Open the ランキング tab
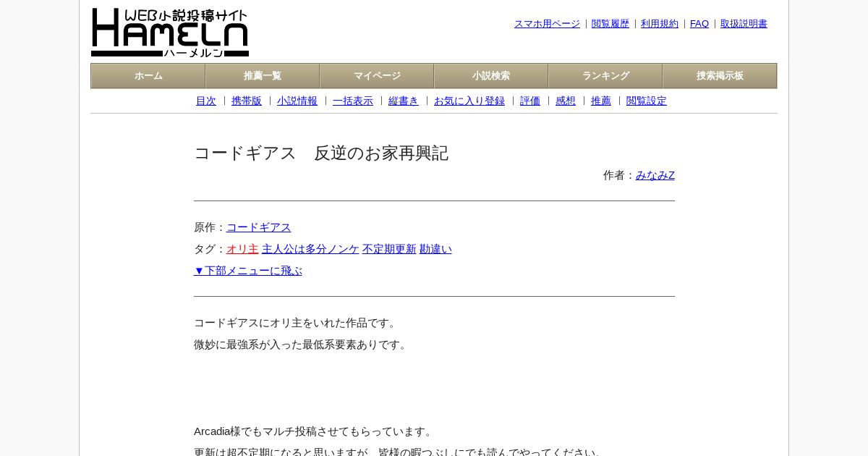Viewport: 868px width, 456px height. click(x=605, y=76)
